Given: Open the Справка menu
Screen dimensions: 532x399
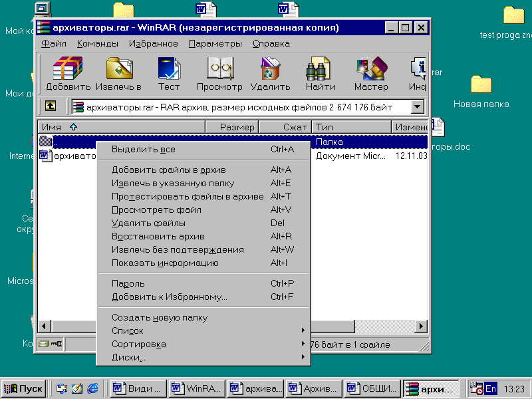Looking at the screenshot, I should click(x=271, y=43).
